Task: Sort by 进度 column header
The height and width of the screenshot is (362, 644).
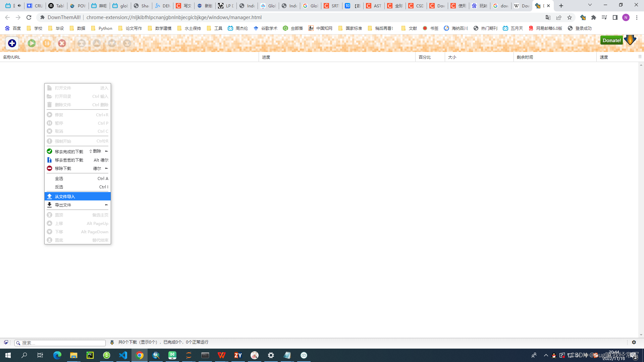Action: [x=337, y=57]
